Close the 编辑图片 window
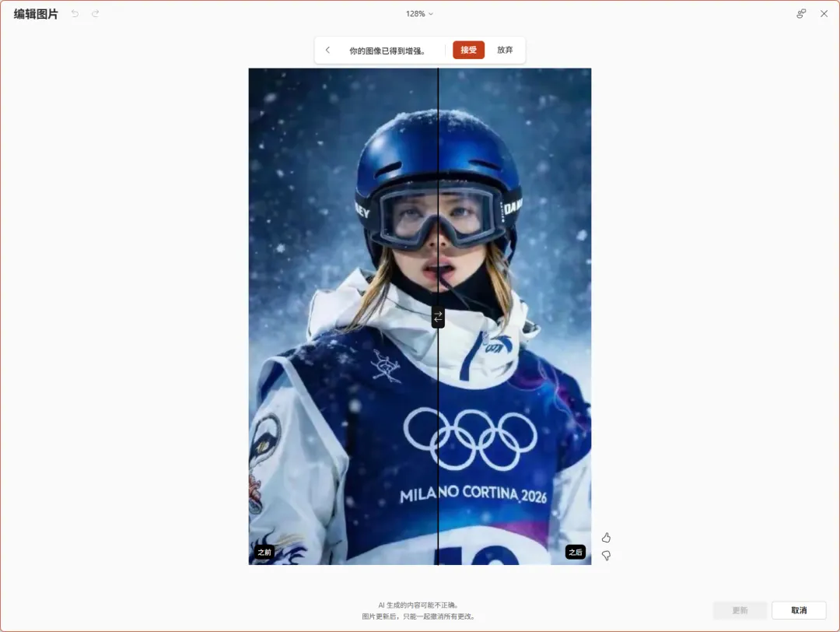 [x=824, y=14]
